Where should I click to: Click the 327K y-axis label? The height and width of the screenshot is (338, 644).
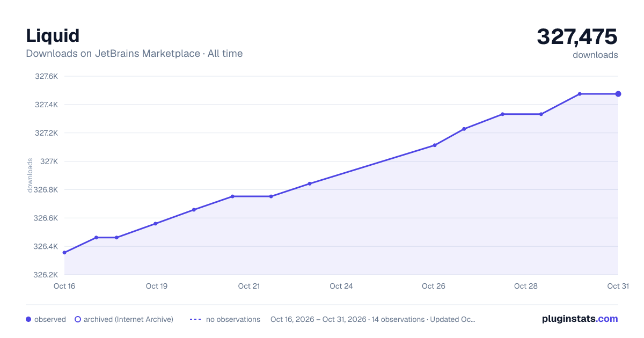pyautogui.click(x=49, y=161)
